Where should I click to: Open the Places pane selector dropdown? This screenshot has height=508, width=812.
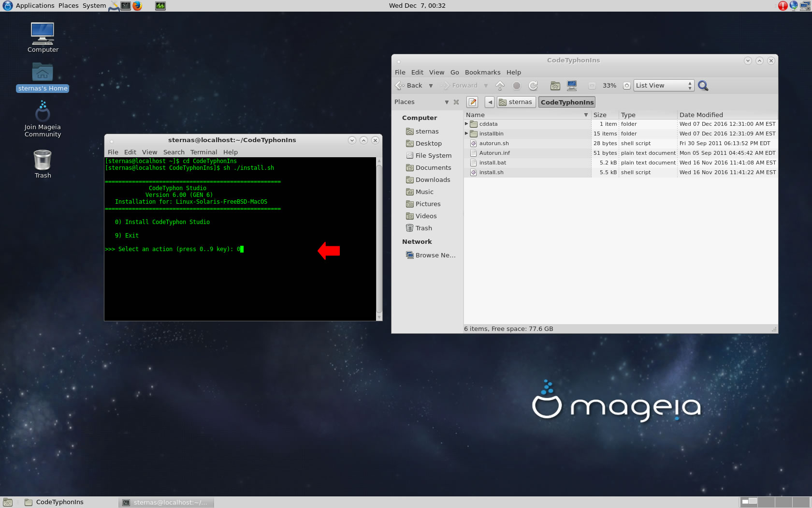pyautogui.click(x=447, y=102)
